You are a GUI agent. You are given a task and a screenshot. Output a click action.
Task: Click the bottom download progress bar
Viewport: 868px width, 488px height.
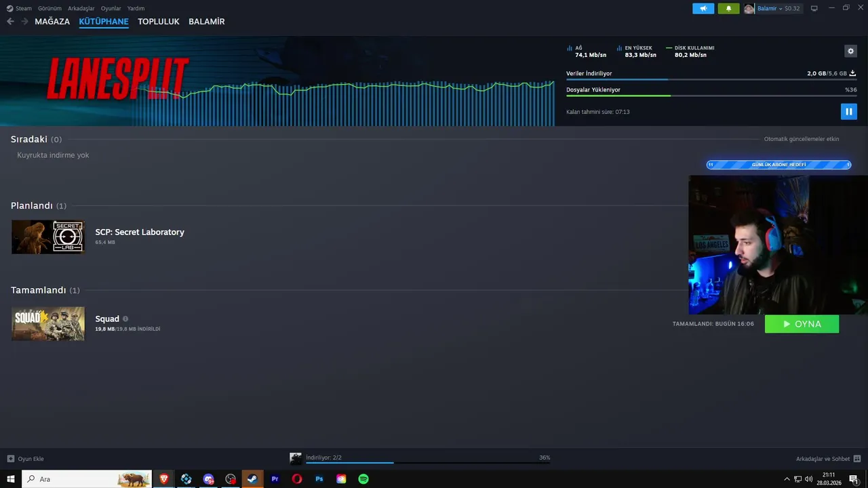428,463
